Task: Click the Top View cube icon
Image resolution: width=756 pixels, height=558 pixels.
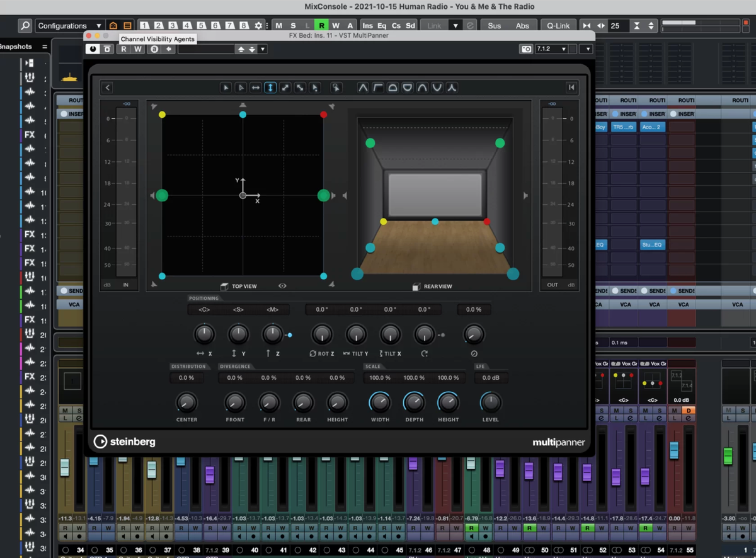Action: [224, 286]
